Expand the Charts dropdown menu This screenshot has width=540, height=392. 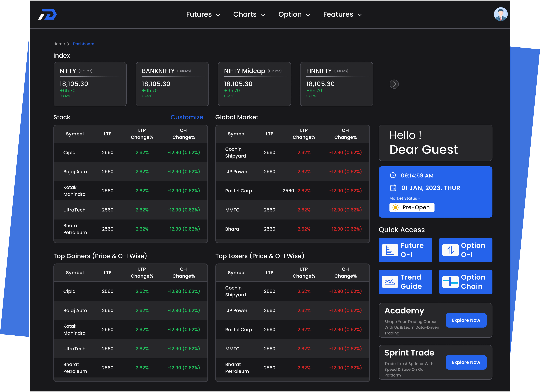pyautogui.click(x=249, y=14)
